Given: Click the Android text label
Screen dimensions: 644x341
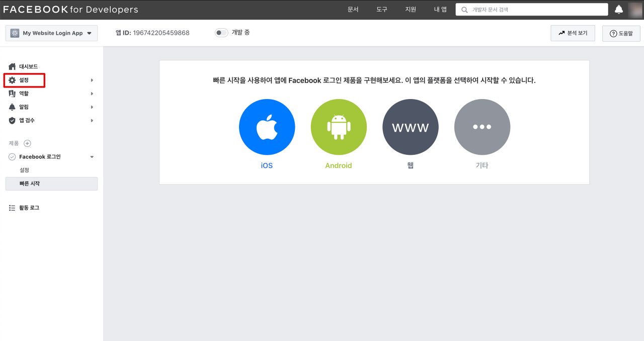Looking at the screenshot, I should (x=339, y=165).
